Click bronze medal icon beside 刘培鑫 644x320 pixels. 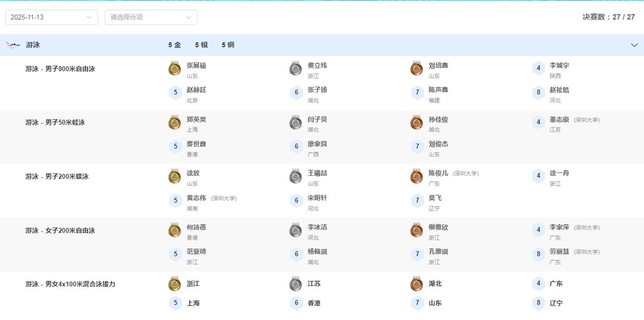point(416,69)
